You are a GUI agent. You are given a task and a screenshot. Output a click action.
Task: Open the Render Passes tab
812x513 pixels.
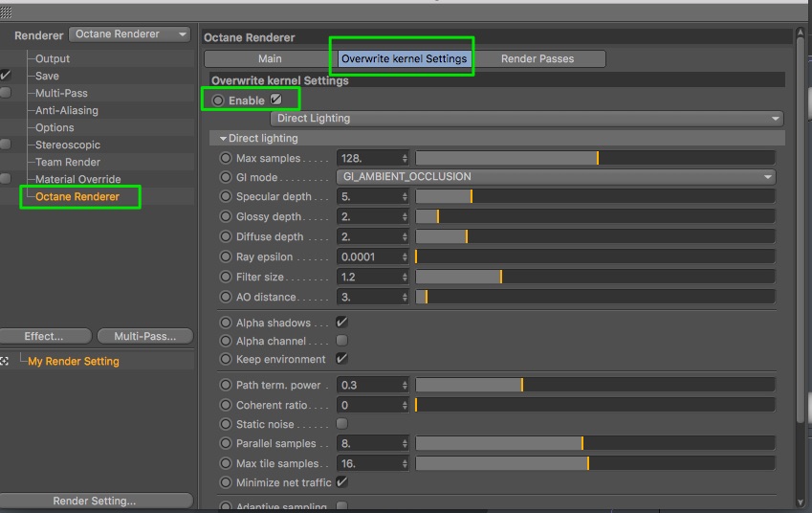point(538,58)
